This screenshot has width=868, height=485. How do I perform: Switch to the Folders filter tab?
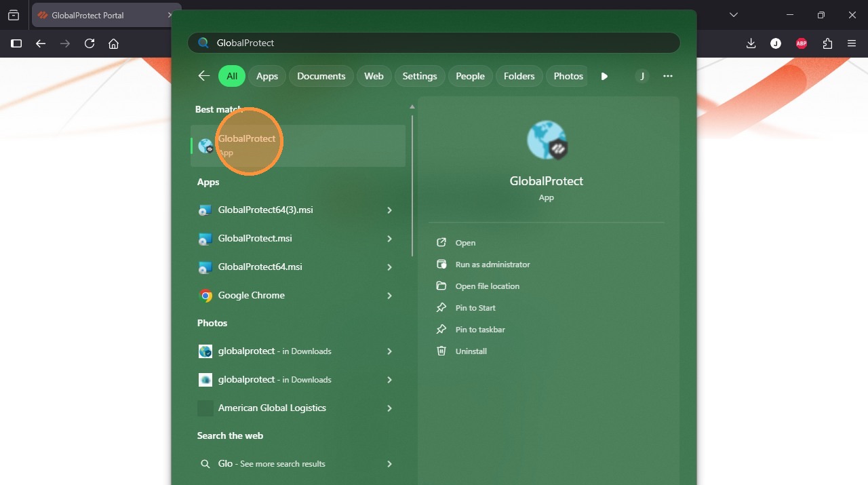[x=519, y=76]
